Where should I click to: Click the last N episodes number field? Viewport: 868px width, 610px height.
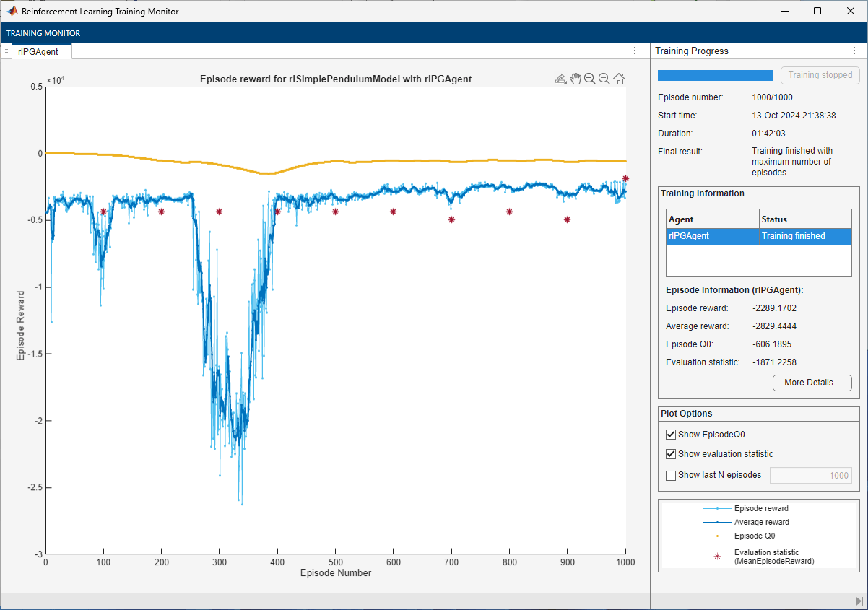[810, 475]
